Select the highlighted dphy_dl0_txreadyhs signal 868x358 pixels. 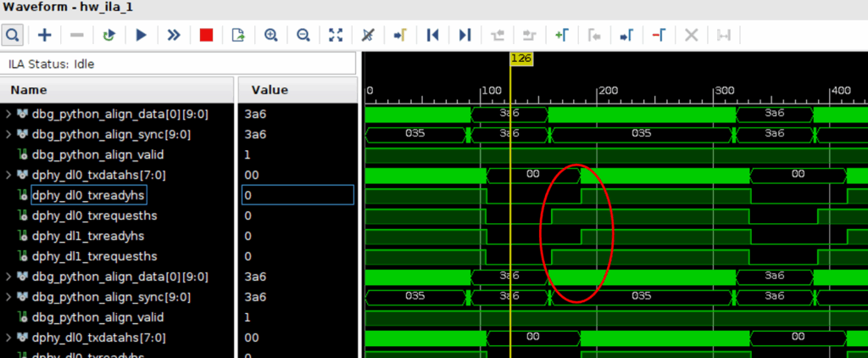click(x=88, y=195)
